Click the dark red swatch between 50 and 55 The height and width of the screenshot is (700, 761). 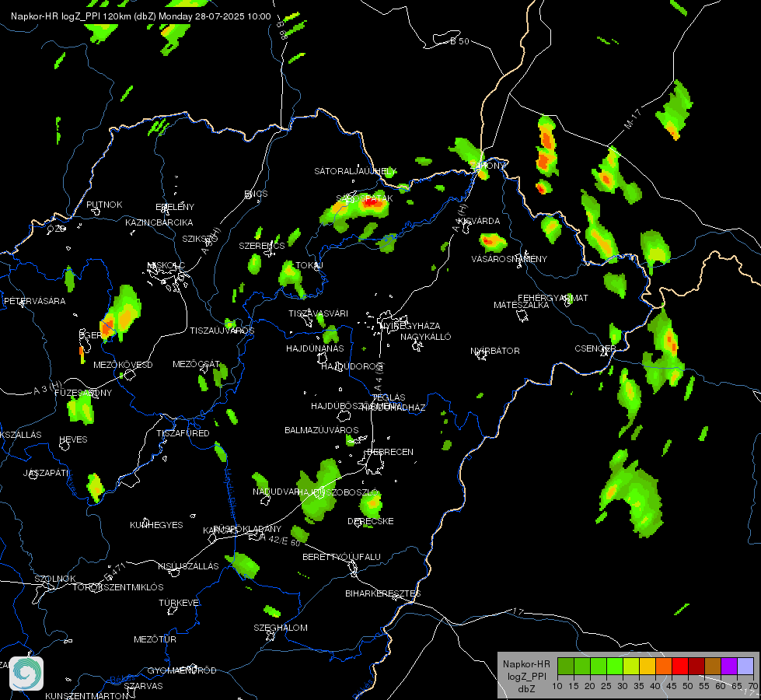point(696,666)
